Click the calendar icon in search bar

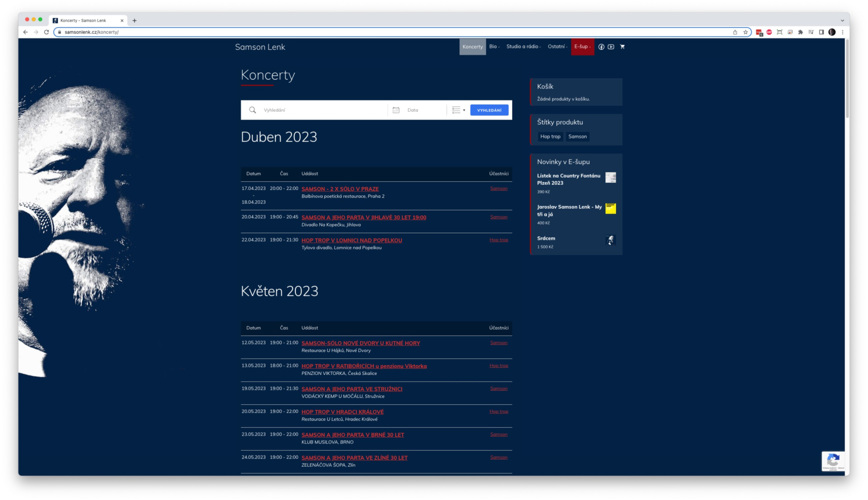tap(396, 110)
